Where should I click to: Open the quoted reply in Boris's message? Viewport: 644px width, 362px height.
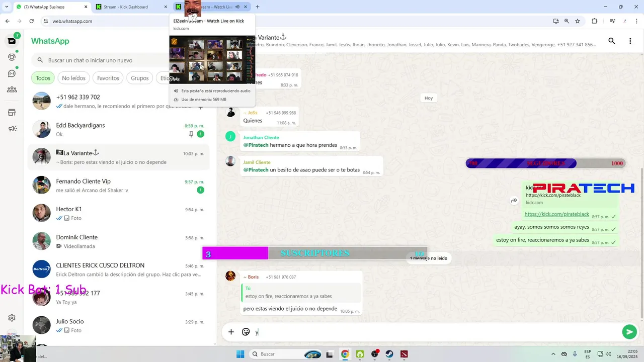[301, 293]
